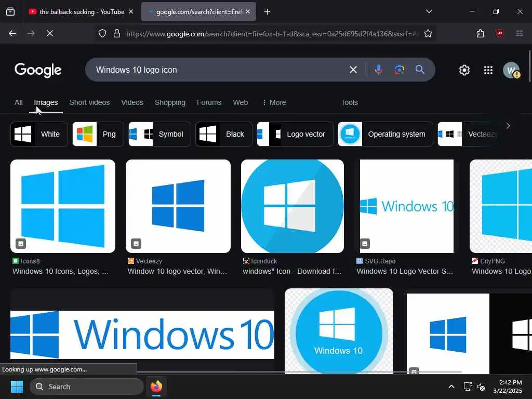Close the google.com search browser tab

tap(248, 11)
